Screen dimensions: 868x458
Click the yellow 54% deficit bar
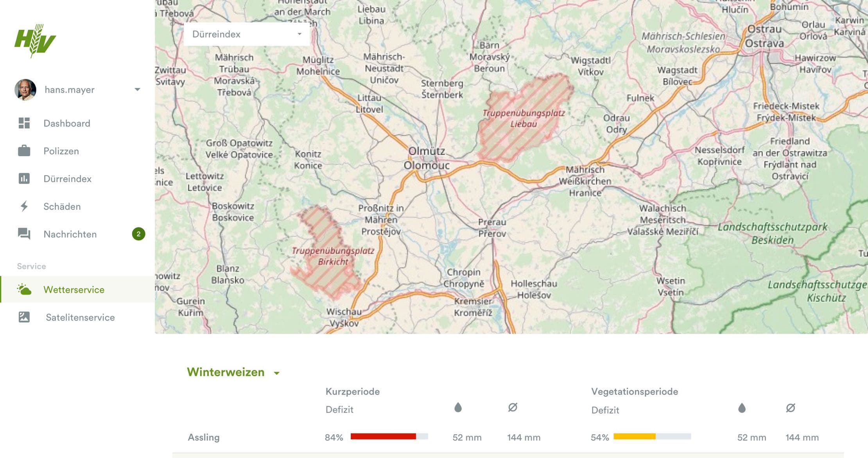tap(634, 437)
